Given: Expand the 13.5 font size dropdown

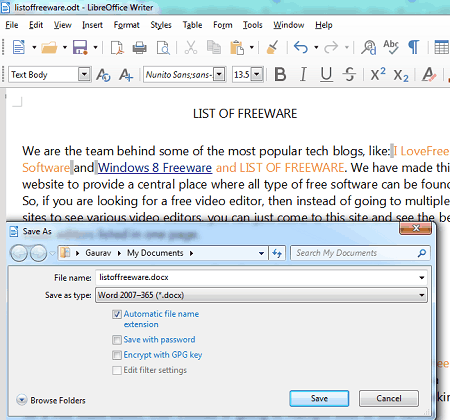Looking at the screenshot, I should (257, 74).
